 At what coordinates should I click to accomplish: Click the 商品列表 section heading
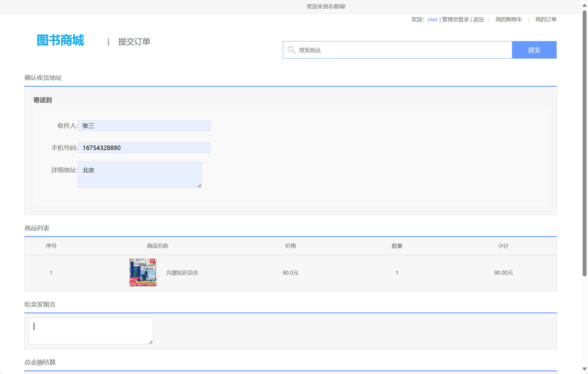click(37, 228)
